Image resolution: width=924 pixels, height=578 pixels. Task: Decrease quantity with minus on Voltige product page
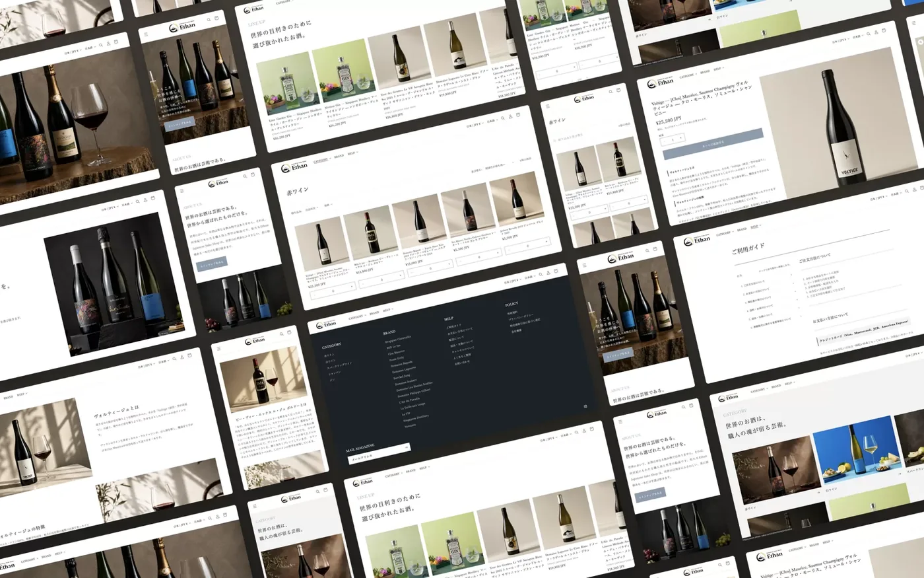(665, 141)
